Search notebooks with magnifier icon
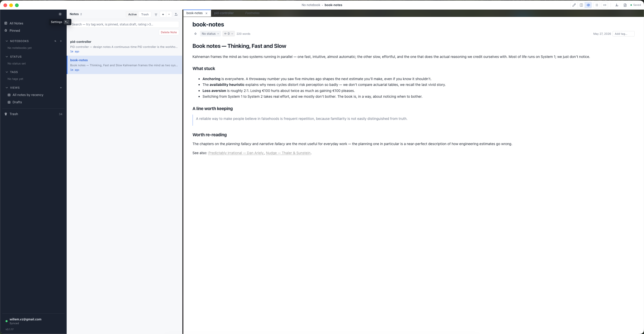This screenshot has height=334, width=644. 55,41
